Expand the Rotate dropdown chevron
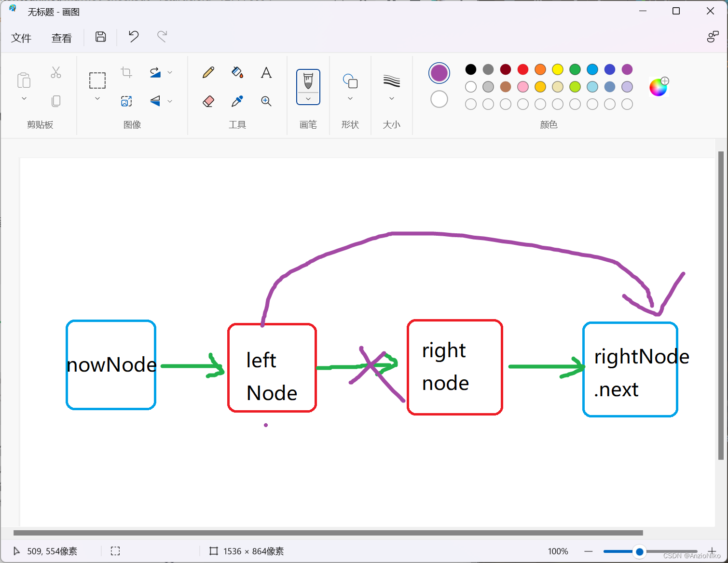This screenshot has height=563, width=728. click(170, 73)
